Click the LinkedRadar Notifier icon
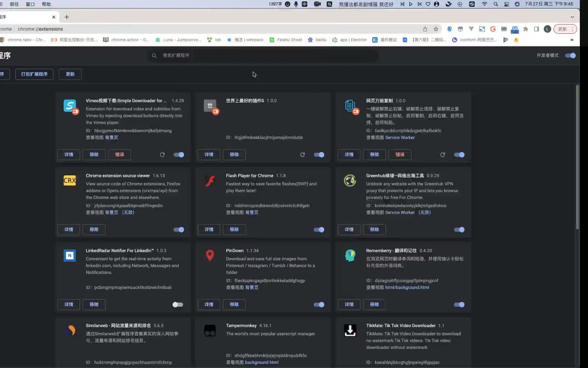This screenshot has width=588, height=368. (x=70, y=256)
